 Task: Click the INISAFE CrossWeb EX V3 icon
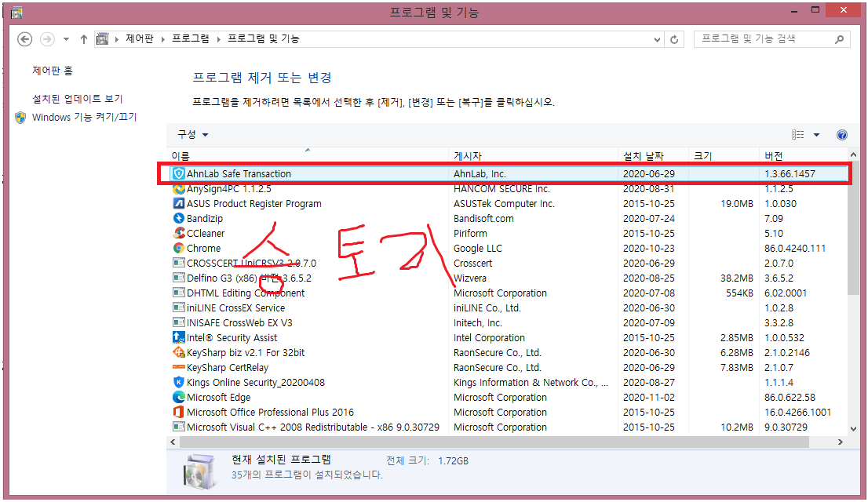pyautogui.click(x=178, y=323)
